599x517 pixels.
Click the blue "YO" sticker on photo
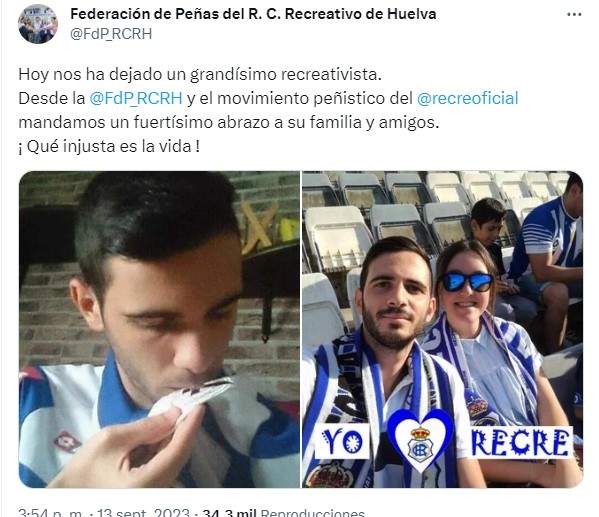click(x=342, y=441)
